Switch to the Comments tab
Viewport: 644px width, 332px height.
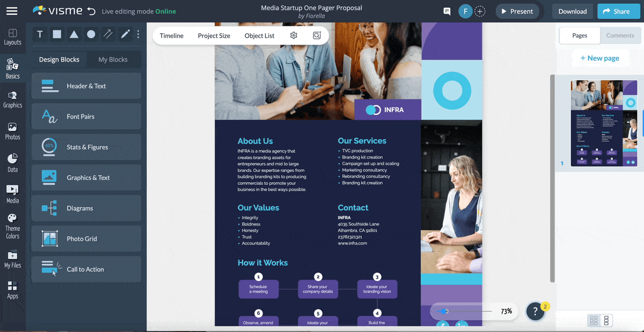620,35
